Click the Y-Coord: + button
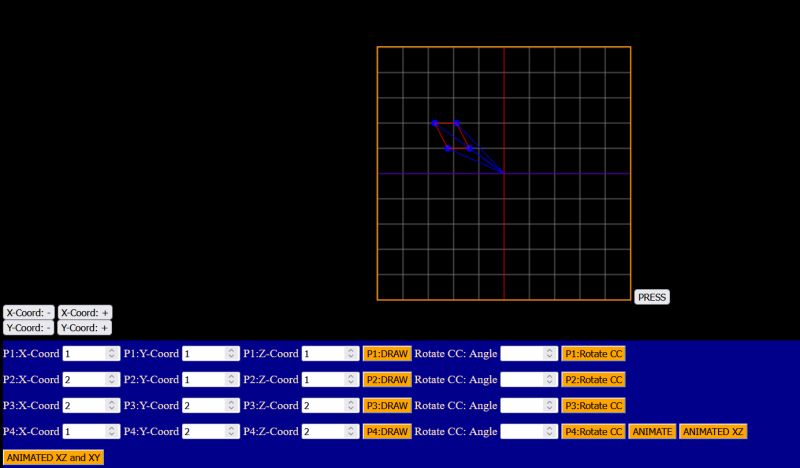 tap(84, 328)
